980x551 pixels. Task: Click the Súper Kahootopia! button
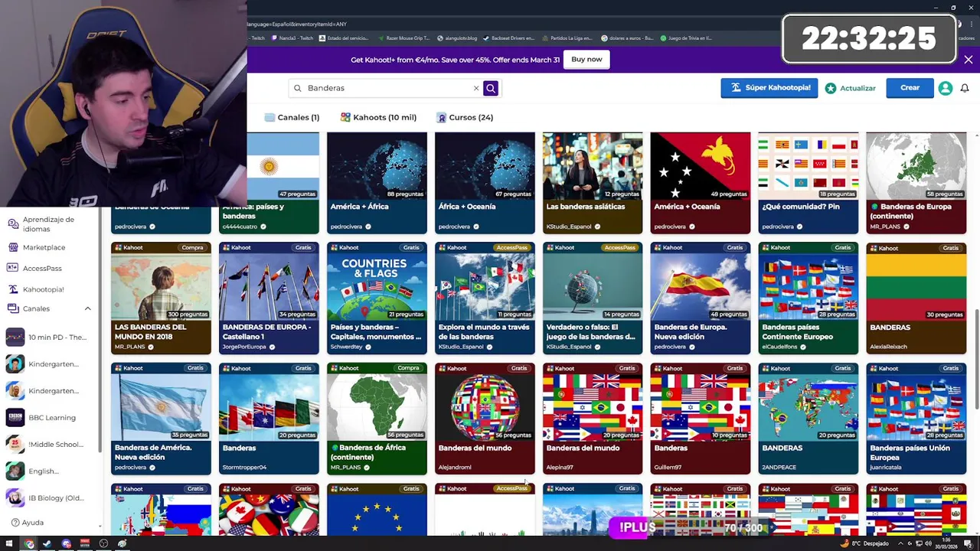click(769, 88)
